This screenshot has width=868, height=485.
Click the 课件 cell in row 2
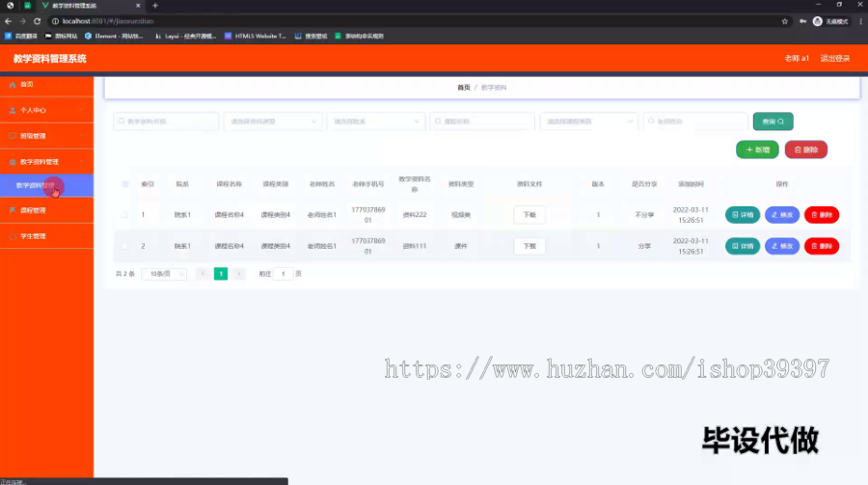click(x=461, y=246)
